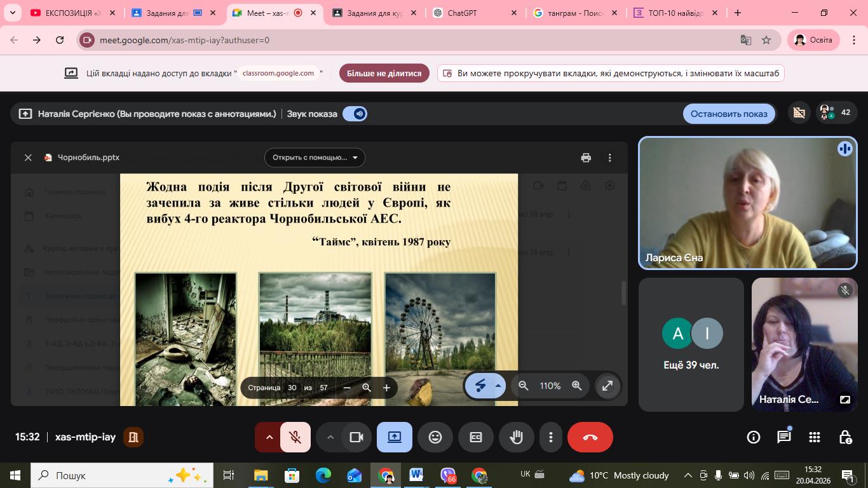Click the raise hand icon

click(x=516, y=437)
